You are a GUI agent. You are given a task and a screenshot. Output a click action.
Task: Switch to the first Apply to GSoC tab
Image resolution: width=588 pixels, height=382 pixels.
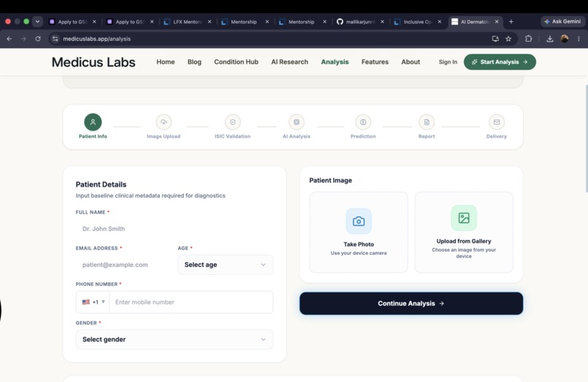72,22
